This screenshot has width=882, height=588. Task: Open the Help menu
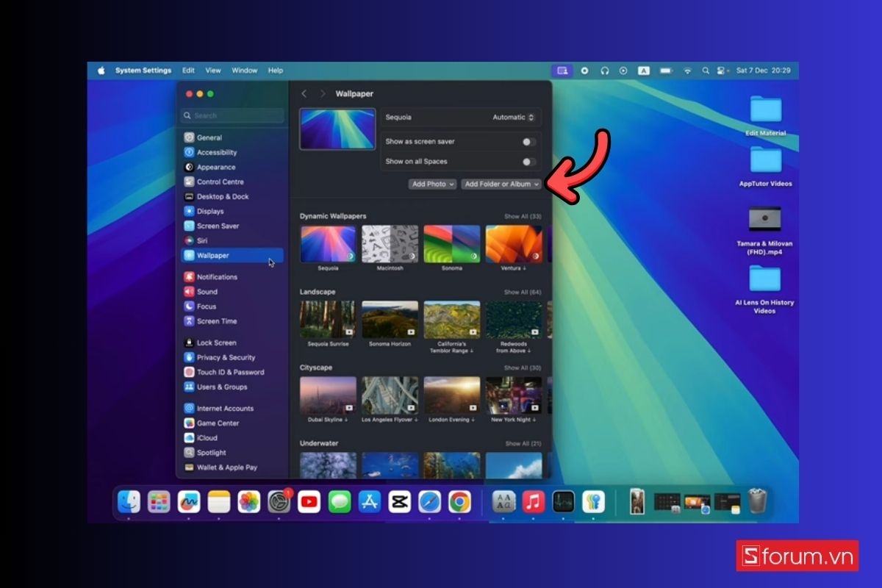coord(276,71)
